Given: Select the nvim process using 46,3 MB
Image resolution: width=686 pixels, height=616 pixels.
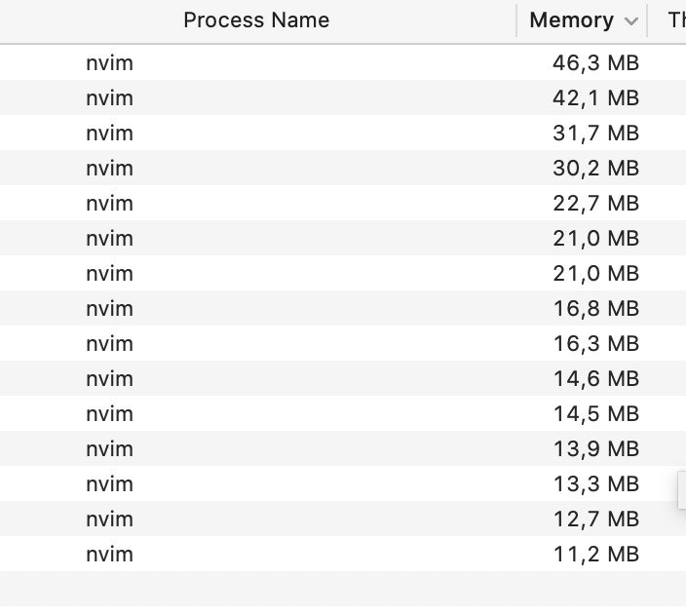Looking at the screenshot, I should click(x=343, y=62).
